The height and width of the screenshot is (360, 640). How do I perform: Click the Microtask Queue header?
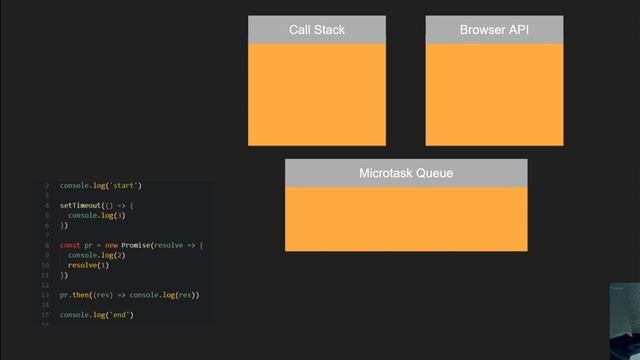tap(406, 173)
